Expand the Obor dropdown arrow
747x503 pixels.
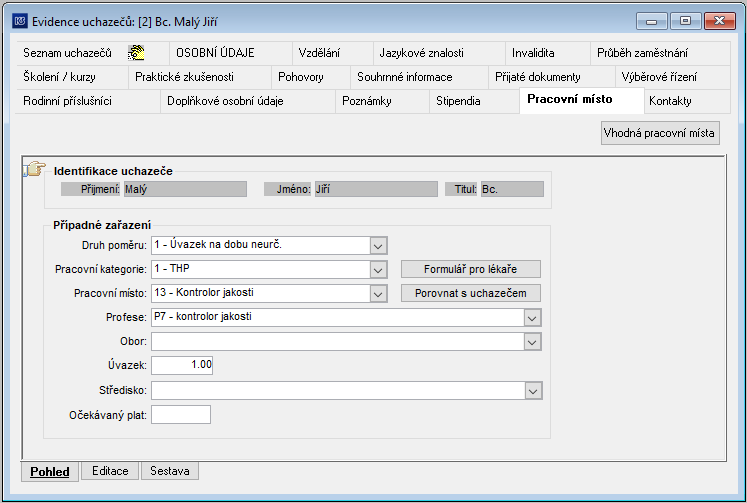tap(532, 342)
